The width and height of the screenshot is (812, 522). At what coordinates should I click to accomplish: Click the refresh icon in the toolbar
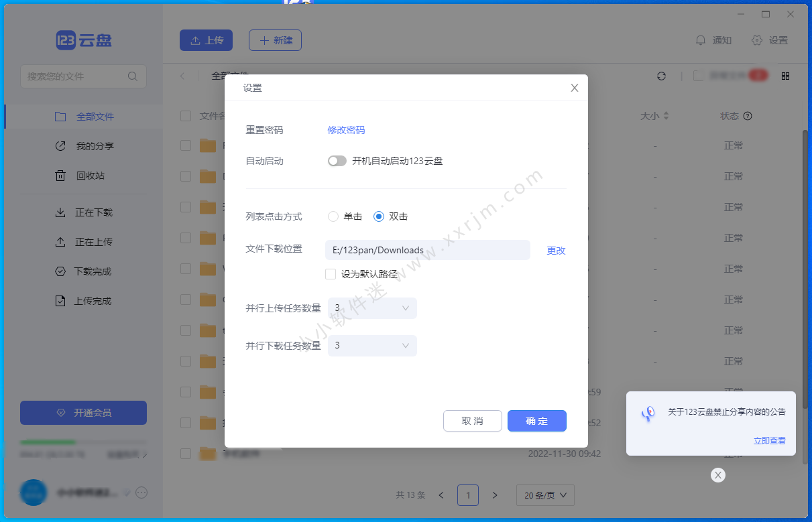661,76
